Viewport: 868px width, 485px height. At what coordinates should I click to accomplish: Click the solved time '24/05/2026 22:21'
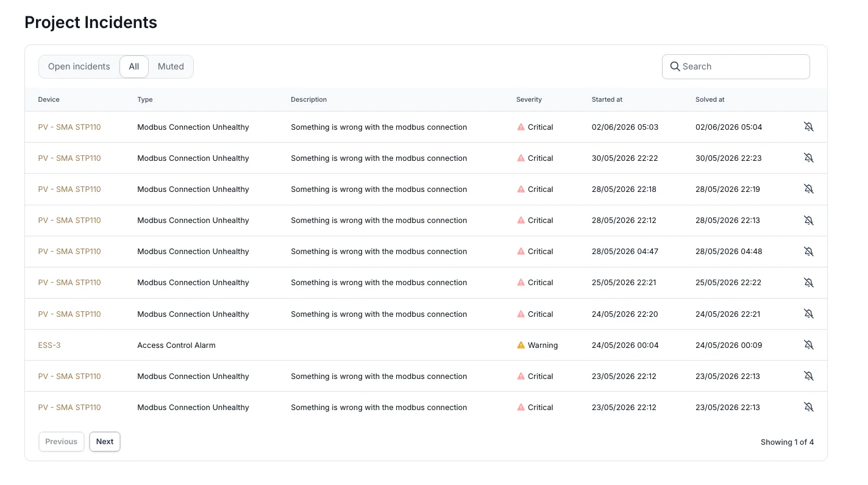point(728,314)
